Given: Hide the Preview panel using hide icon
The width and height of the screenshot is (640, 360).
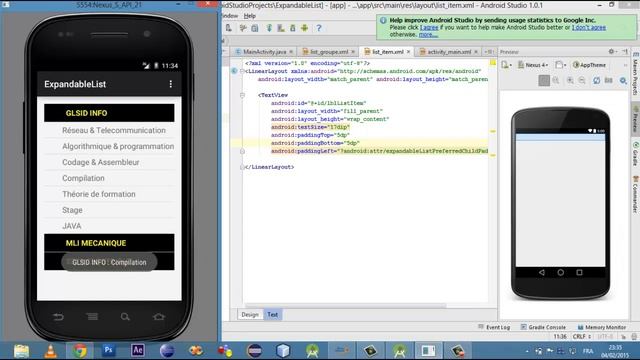Looking at the screenshot, I should 625,51.
